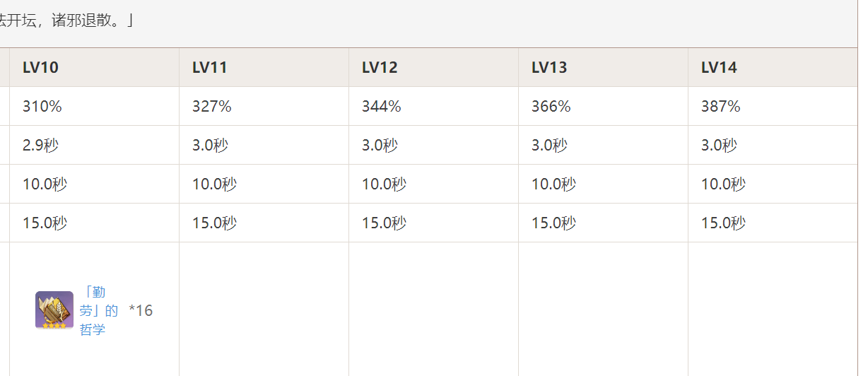Select the 327% value cell
The height and width of the screenshot is (376, 868).
point(212,107)
